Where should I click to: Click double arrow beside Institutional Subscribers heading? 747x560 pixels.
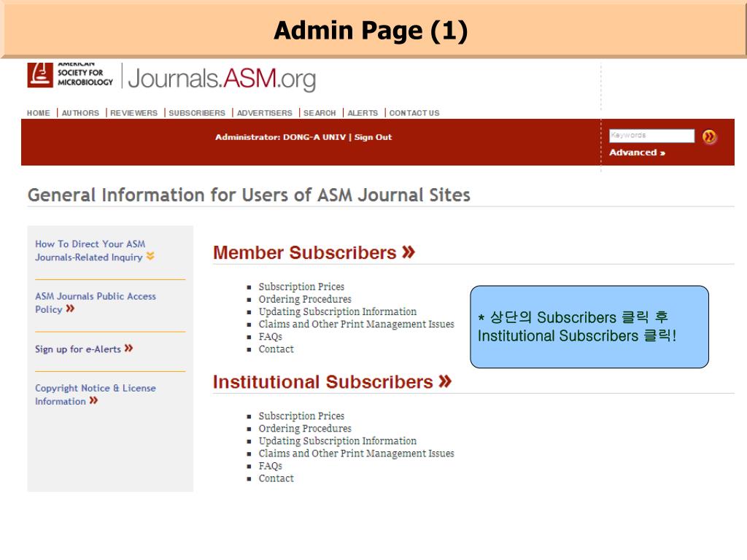point(445,381)
